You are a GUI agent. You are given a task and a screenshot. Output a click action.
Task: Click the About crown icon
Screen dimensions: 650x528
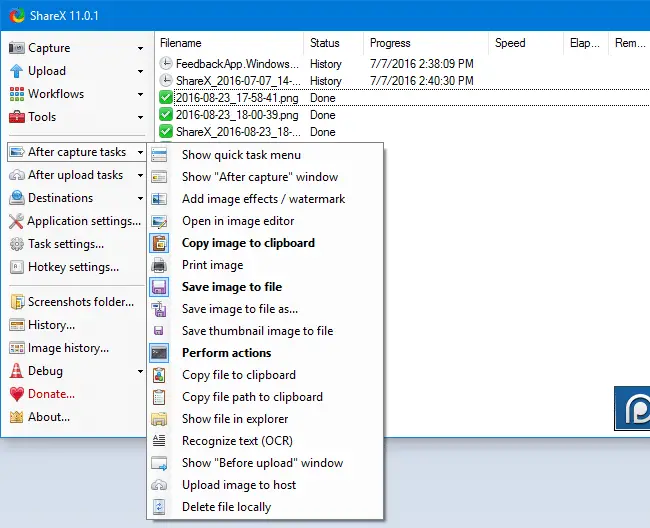point(17,417)
